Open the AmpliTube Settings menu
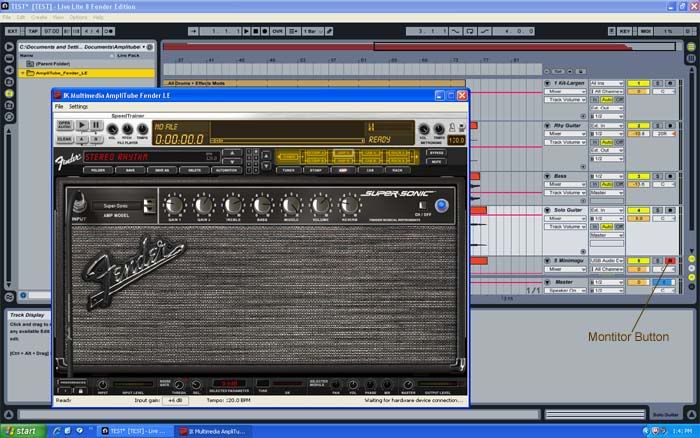Screen dimensions: 700x438 [78, 107]
